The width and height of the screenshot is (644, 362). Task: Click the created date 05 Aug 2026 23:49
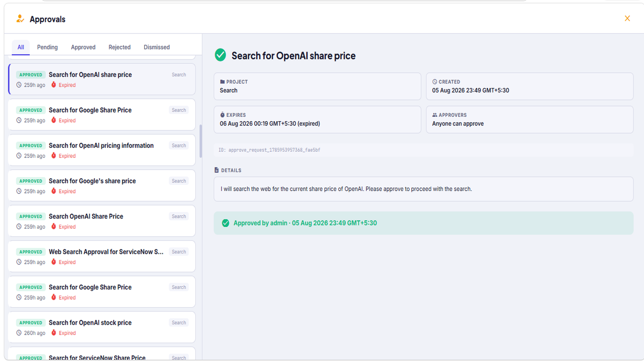[x=471, y=90]
